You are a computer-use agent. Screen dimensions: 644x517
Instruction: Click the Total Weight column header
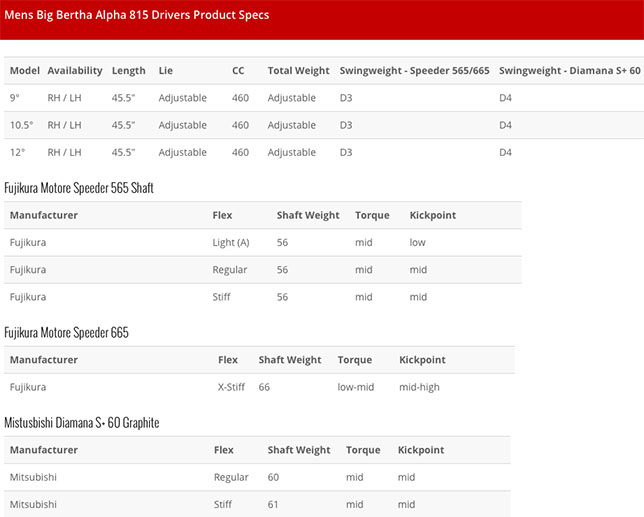(298, 71)
